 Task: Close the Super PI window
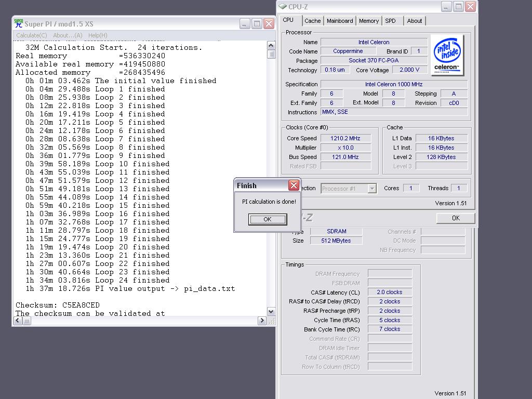269,24
